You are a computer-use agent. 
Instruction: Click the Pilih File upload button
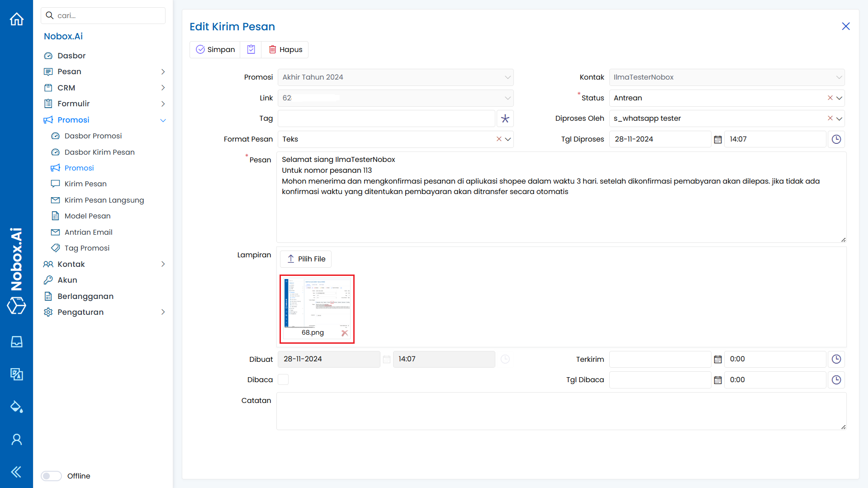pos(306,259)
